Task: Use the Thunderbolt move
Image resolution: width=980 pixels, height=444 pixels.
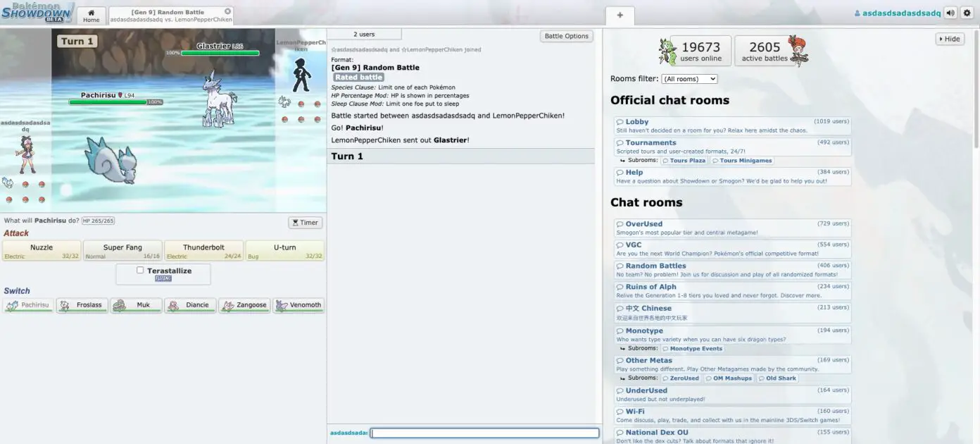Action: coord(203,250)
